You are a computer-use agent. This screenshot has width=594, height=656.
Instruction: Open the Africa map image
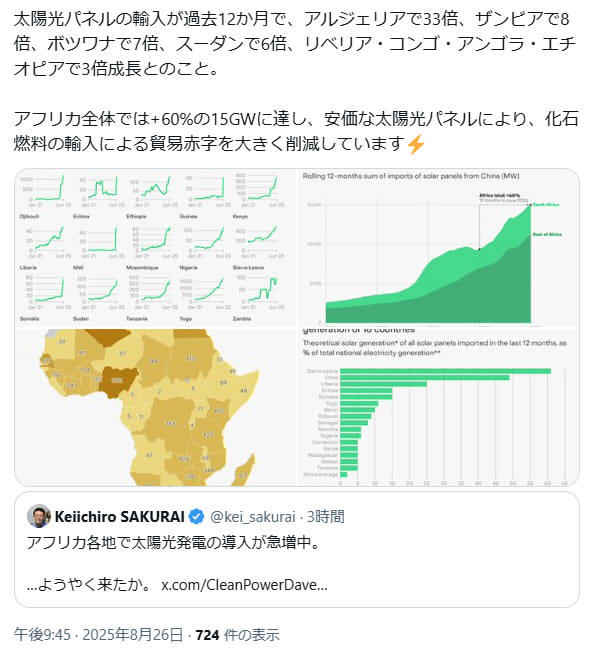pyautogui.click(x=156, y=407)
